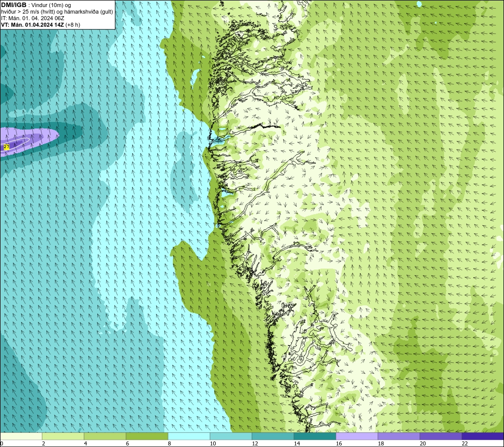Select the dark indigo swatch above 22
Image resolution: width=504 pixels, height=447 pixels.
point(483,436)
